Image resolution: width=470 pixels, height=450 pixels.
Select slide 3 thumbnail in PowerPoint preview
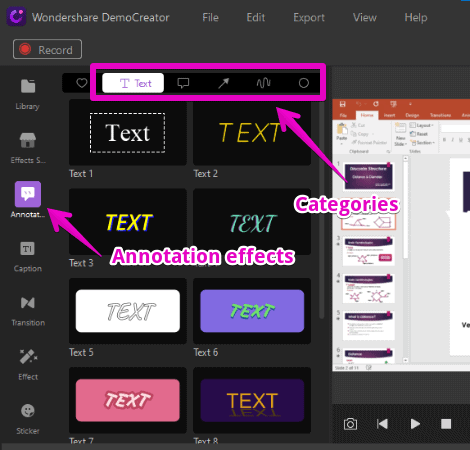click(x=368, y=251)
